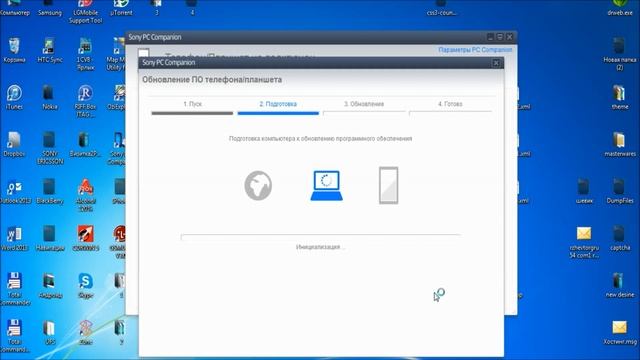This screenshot has width=640, height=360.
Task: Launch Skype from the desktop
Action: point(85,286)
